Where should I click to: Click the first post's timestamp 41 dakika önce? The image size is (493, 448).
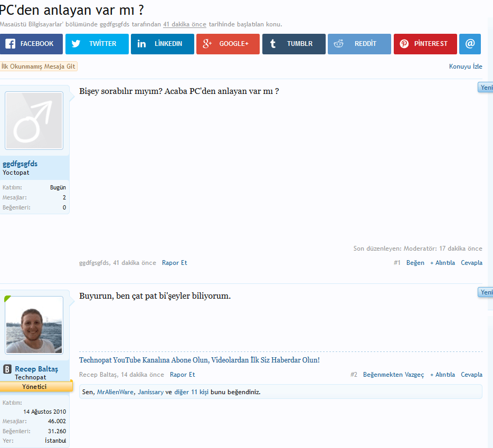pos(135,263)
